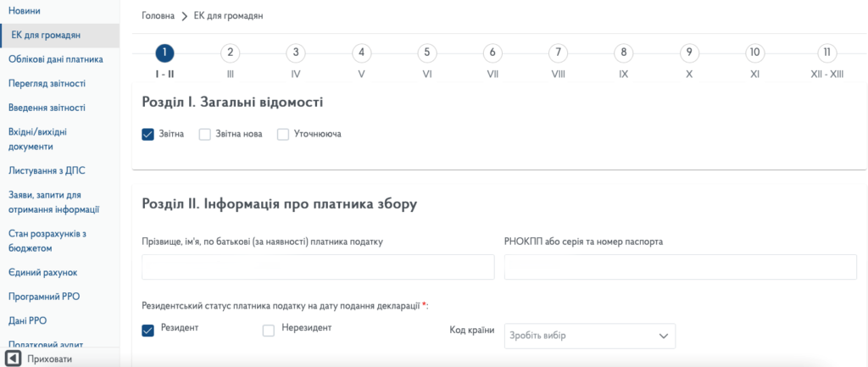Go to step 3 circle (section IV)

(296, 53)
